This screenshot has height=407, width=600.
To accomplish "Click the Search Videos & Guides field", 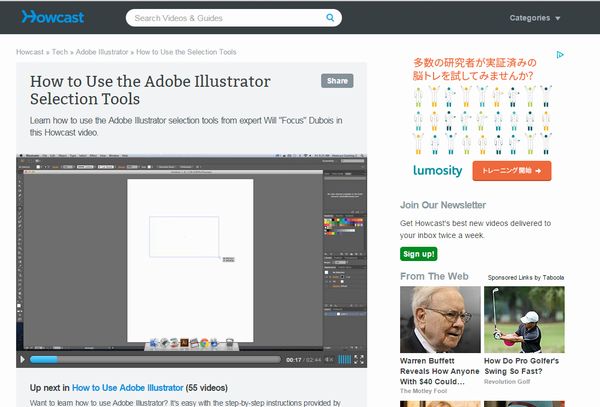I will (x=233, y=18).
